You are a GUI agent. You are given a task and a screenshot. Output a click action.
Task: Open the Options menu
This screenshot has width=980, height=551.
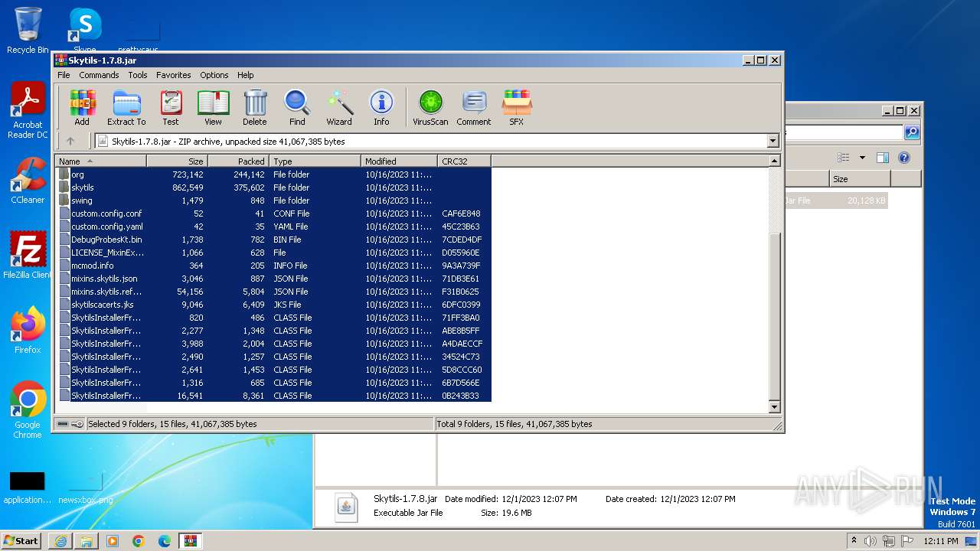click(214, 75)
